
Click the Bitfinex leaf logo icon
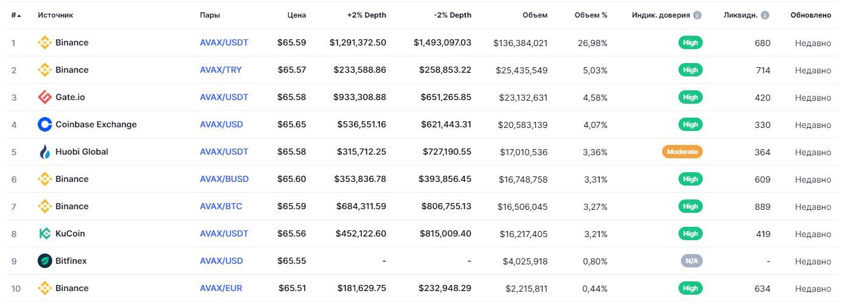45,261
